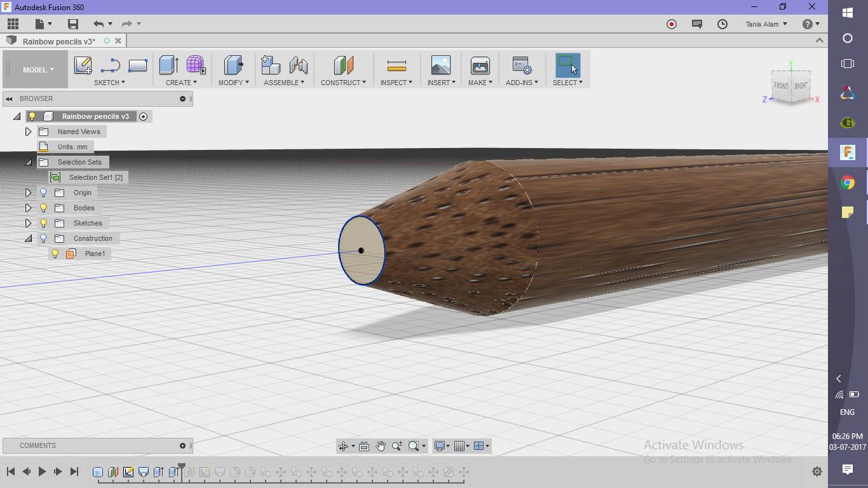
Task: Expand the Origin folder
Action: click(x=28, y=193)
